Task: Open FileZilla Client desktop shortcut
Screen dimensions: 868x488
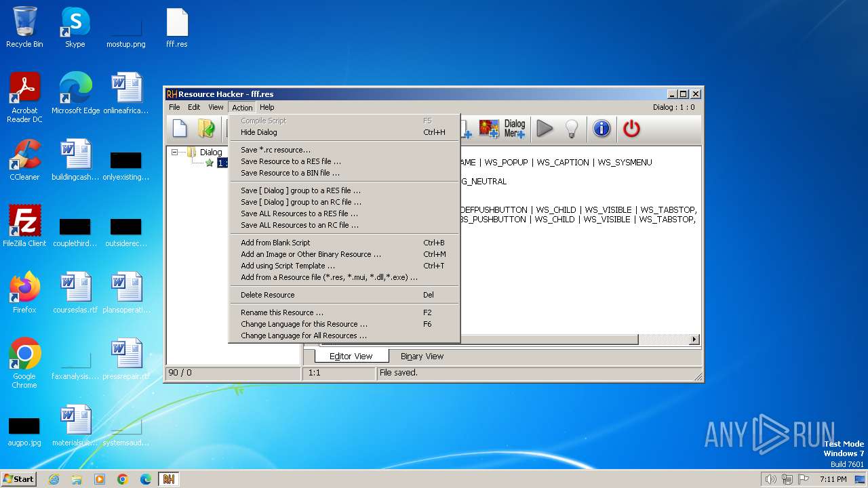Action: click(x=24, y=226)
